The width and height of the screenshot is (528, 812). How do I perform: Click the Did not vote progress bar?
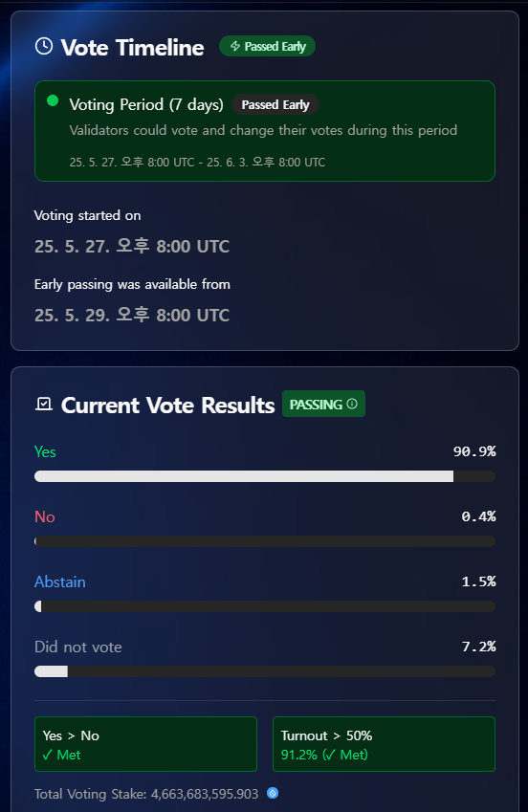point(265,671)
